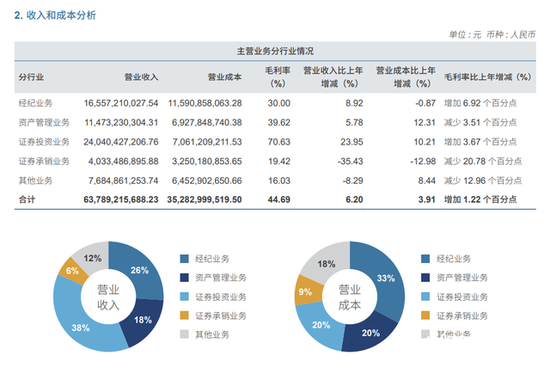The width and height of the screenshot is (550, 368).
Task: Click the 18% slice of cost donut
Action: [326, 264]
